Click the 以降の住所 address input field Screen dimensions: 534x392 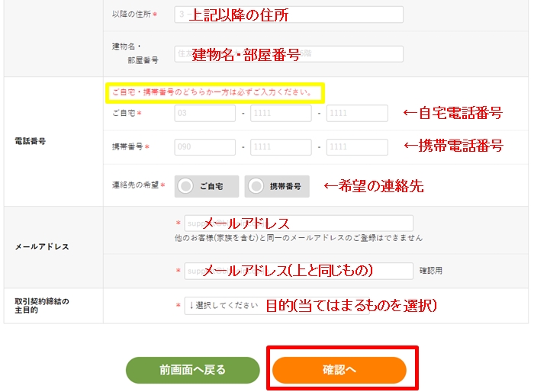pyautogui.click(x=289, y=14)
